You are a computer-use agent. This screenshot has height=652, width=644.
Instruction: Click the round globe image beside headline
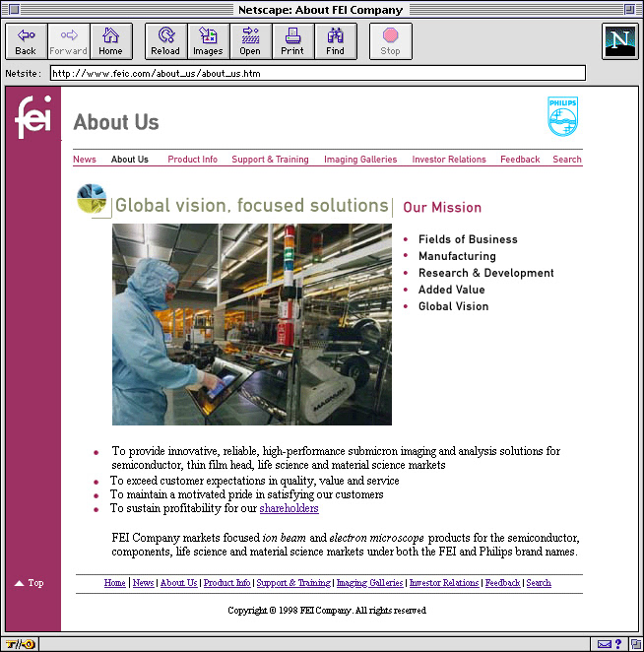tap(92, 198)
